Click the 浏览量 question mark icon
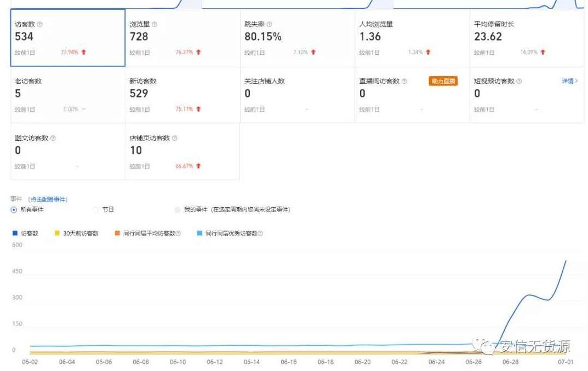Image resolution: width=588 pixels, height=371 pixels. tap(153, 24)
